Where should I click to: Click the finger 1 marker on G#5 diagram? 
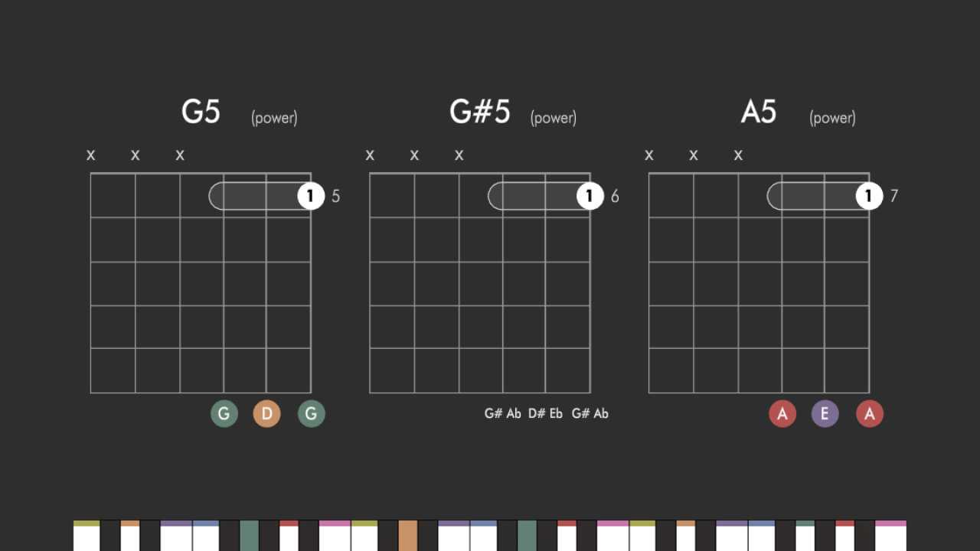coord(590,196)
